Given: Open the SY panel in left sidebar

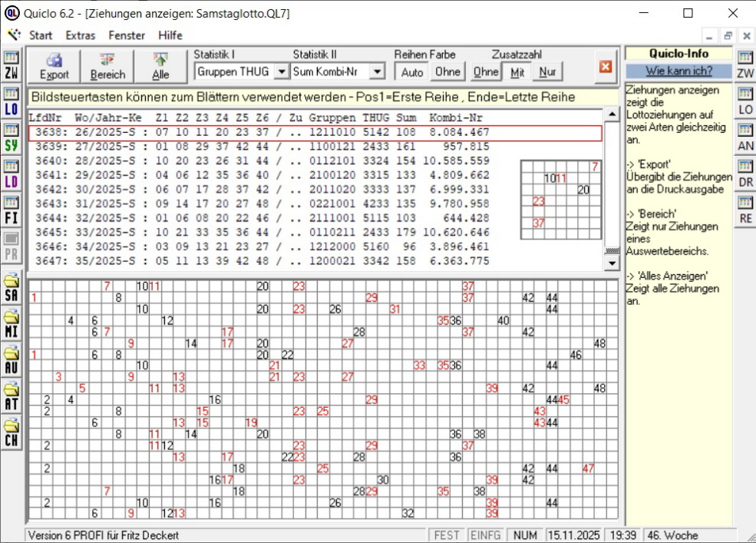Looking at the screenshot, I should click(12, 139).
